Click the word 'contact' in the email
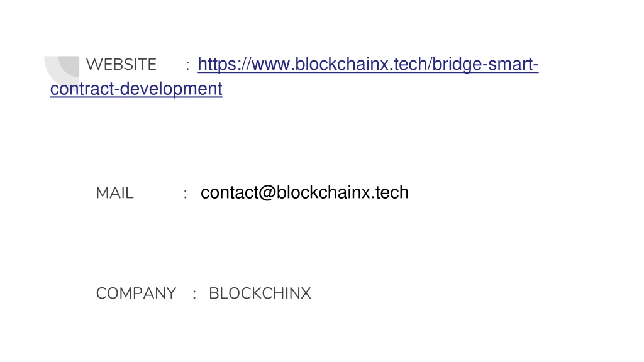Screen dimensions: 644x362 click(x=230, y=192)
